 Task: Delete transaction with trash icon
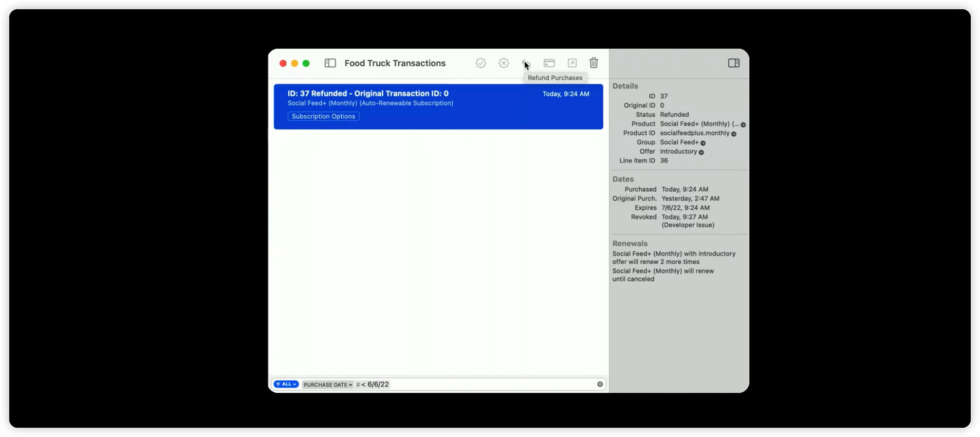tap(594, 63)
